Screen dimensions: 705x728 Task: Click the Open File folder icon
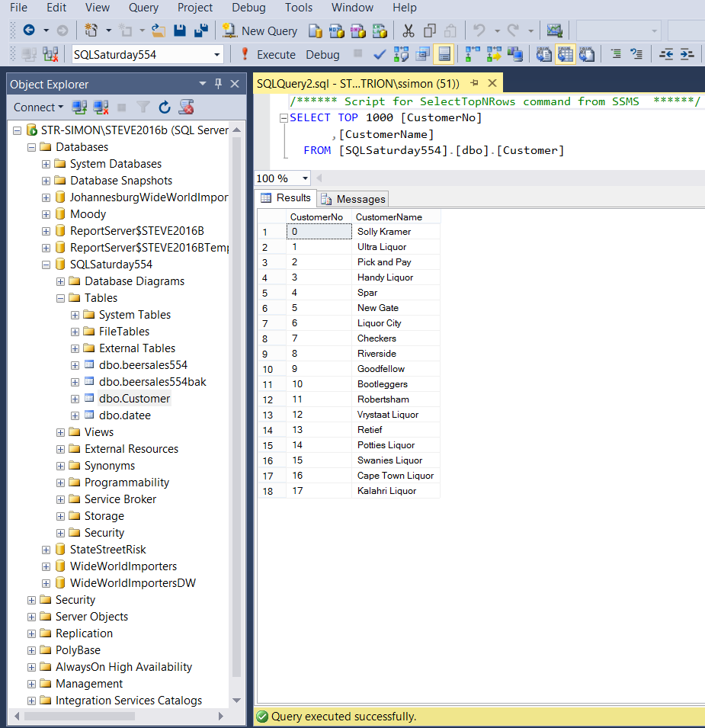click(x=159, y=30)
